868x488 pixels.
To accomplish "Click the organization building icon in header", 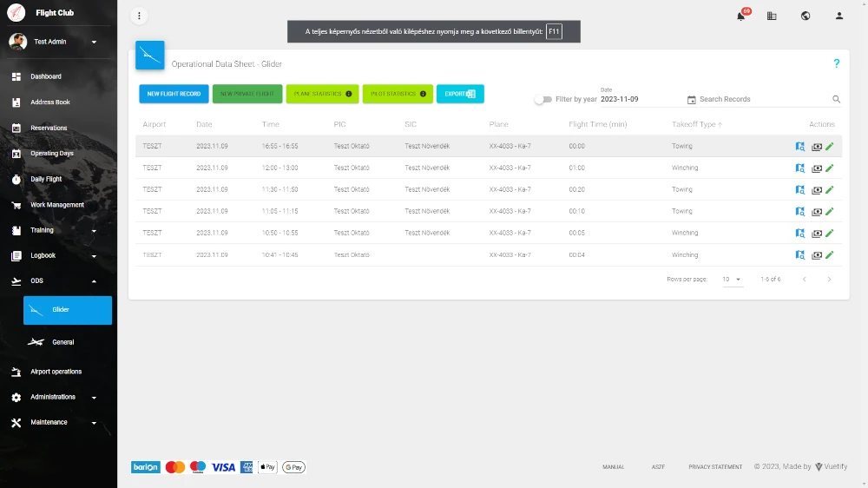I will pyautogui.click(x=772, y=16).
